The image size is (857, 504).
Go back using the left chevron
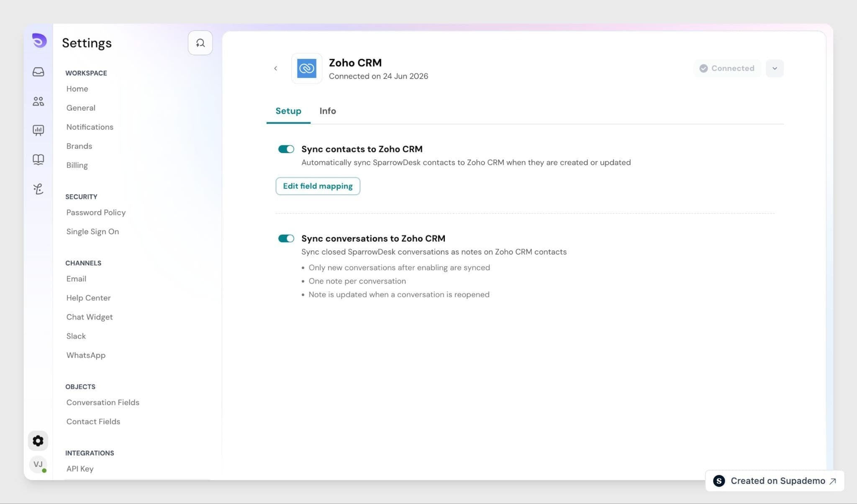coord(275,68)
